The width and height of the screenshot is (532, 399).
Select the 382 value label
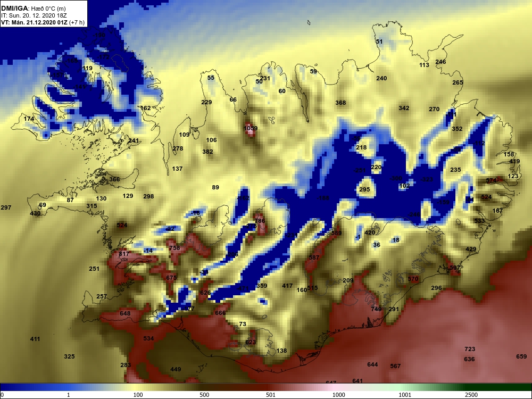(x=207, y=152)
